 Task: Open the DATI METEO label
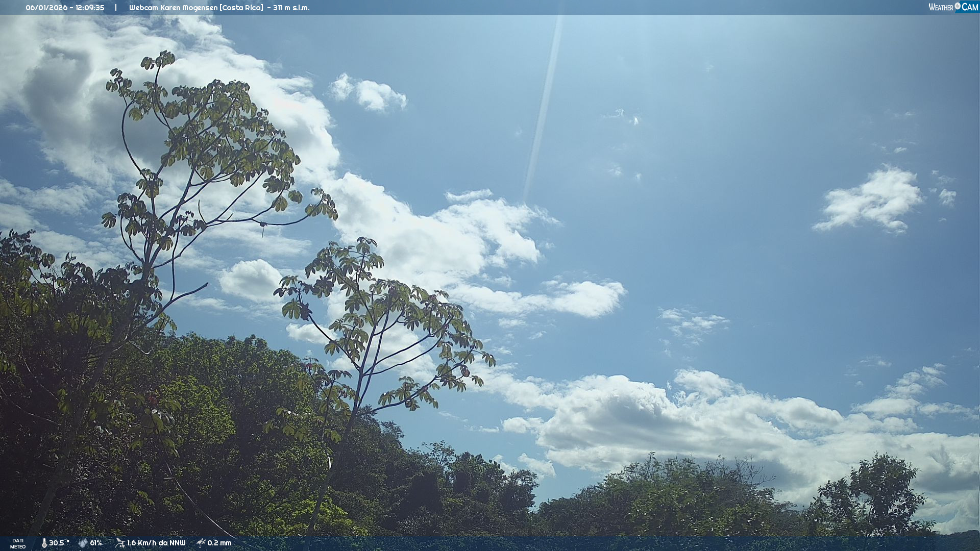pos(18,543)
